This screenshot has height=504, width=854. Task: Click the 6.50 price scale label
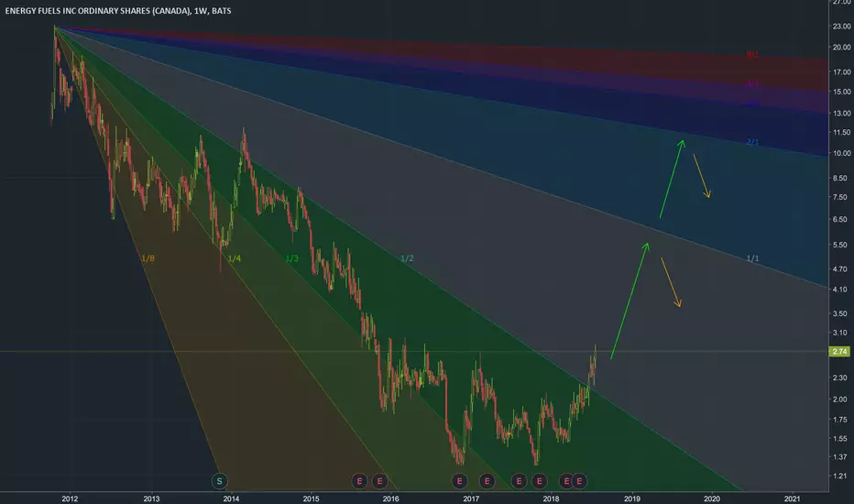(x=839, y=220)
